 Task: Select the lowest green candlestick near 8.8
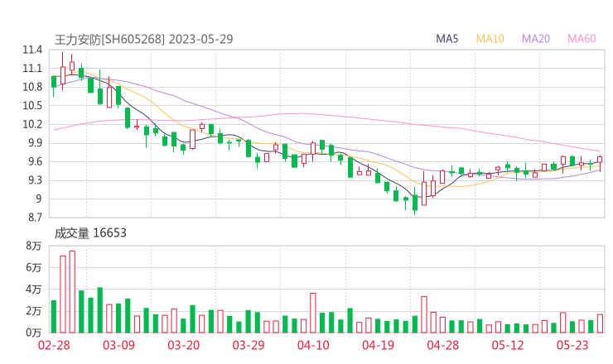[415, 203]
